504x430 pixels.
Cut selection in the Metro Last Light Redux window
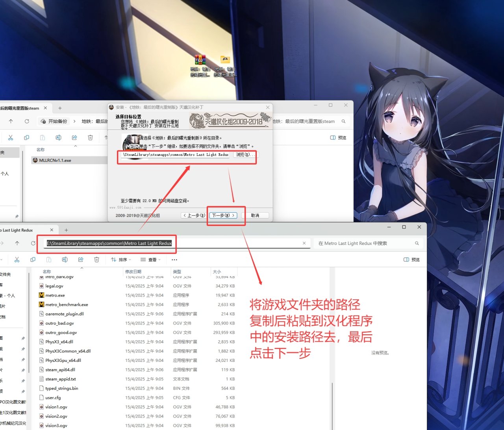[17, 259]
